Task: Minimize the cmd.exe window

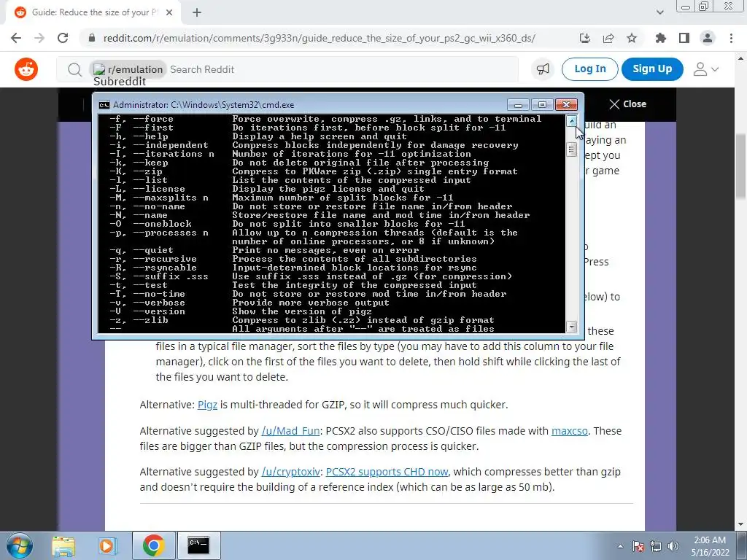Action: [519, 104]
